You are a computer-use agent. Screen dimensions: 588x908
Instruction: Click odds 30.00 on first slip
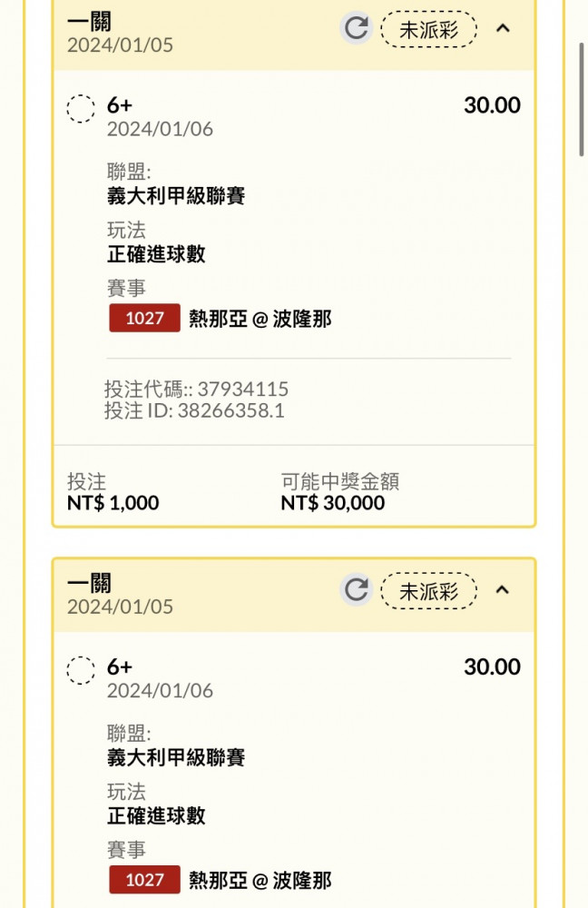tap(492, 104)
